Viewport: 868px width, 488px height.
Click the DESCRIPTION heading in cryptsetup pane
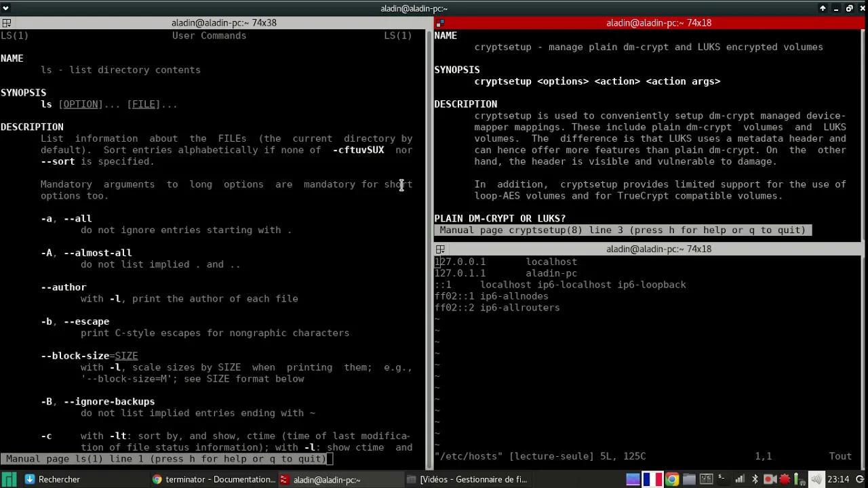[x=466, y=104]
